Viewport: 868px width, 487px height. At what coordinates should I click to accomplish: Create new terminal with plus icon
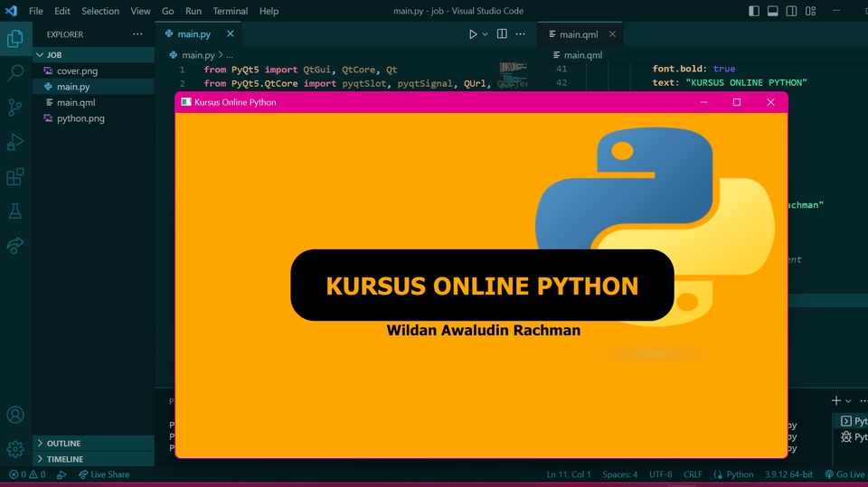(x=835, y=400)
